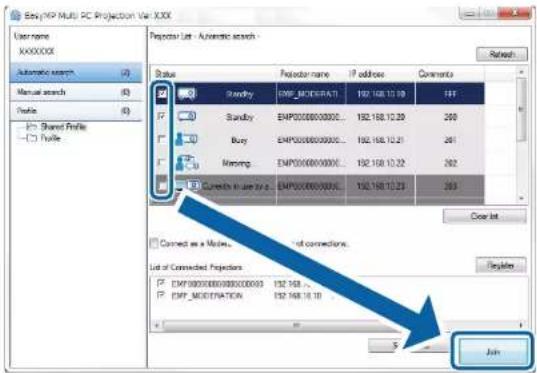Image resolution: width=537 pixels, height=373 pixels.
Task: Select the IP address 192.168.10.10 cell
Action: (x=381, y=94)
